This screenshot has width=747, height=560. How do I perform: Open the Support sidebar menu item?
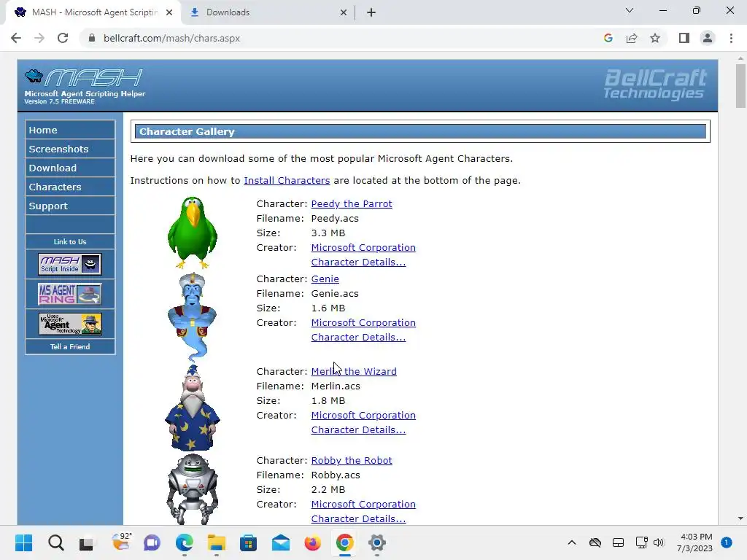pos(70,206)
